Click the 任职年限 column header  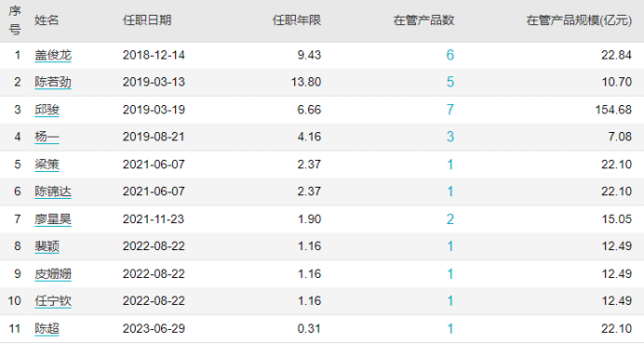(x=297, y=20)
